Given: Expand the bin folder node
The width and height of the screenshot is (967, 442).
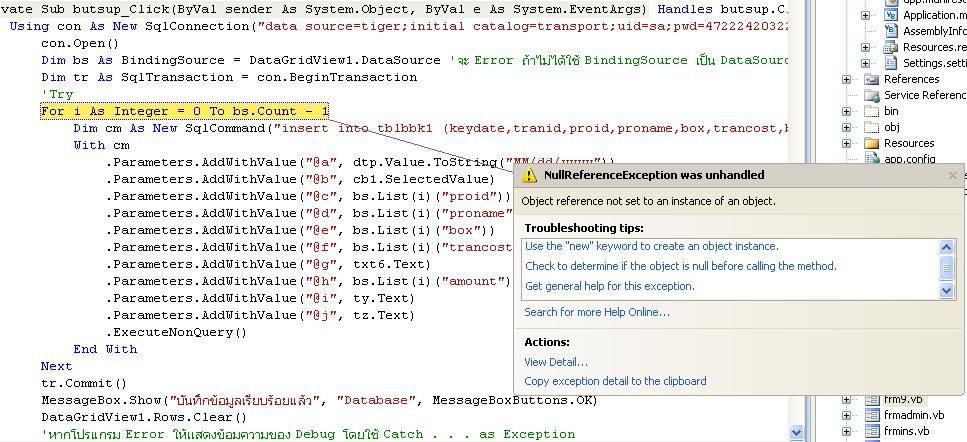Looking at the screenshot, I should [846, 112].
